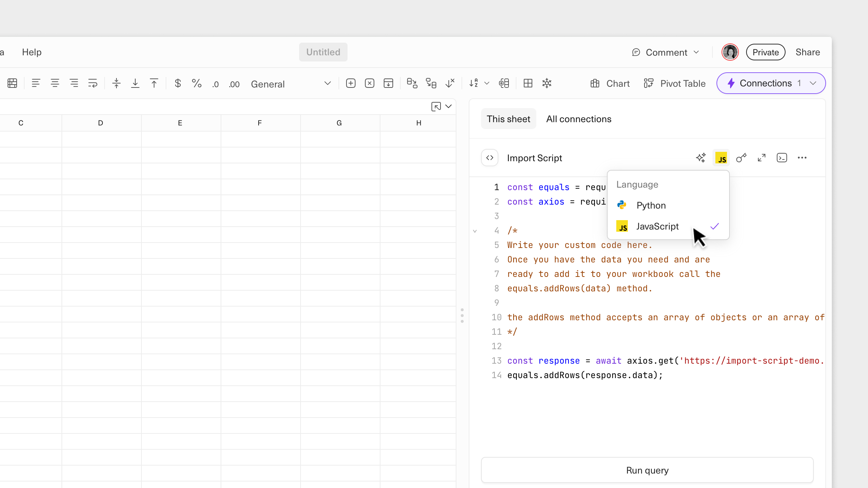The image size is (868, 488).
Task: Apply percent number formatting
Action: (197, 83)
